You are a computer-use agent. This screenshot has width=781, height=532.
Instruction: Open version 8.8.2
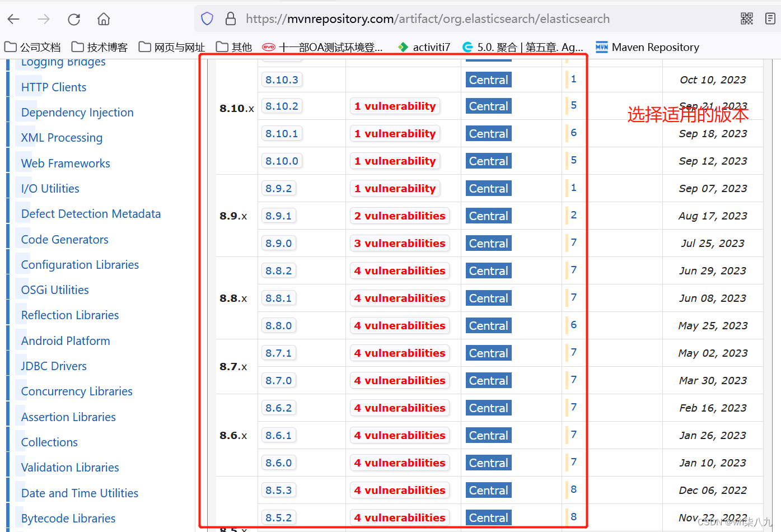(279, 270)
